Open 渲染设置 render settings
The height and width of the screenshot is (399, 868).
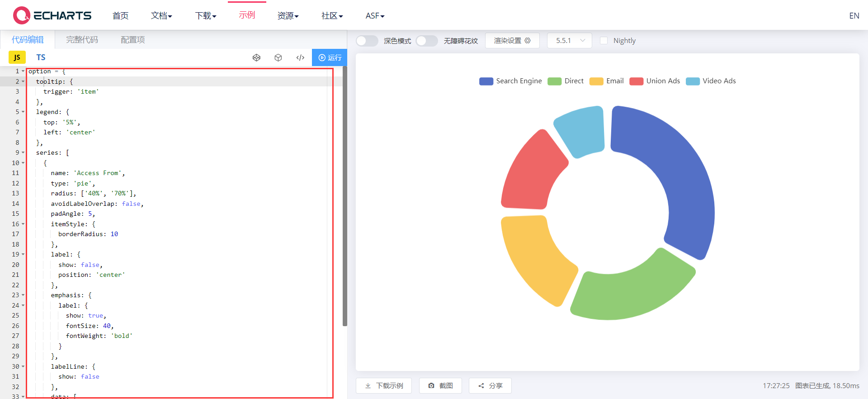click(512, 41)
